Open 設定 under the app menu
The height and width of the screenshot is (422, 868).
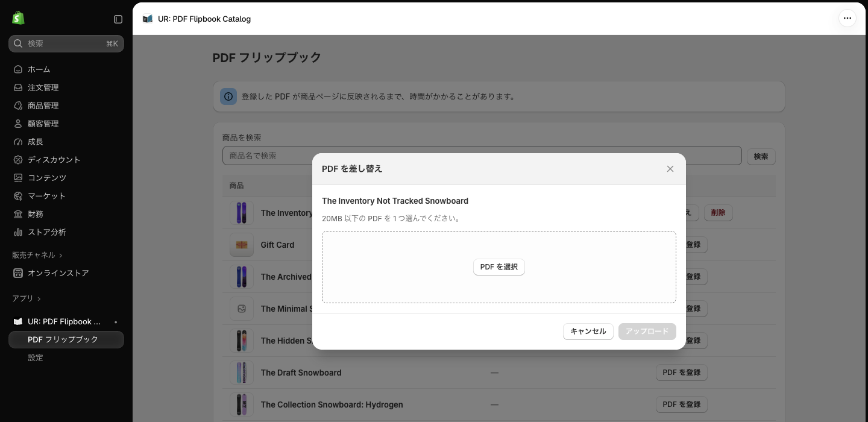[x=66, y=357]
